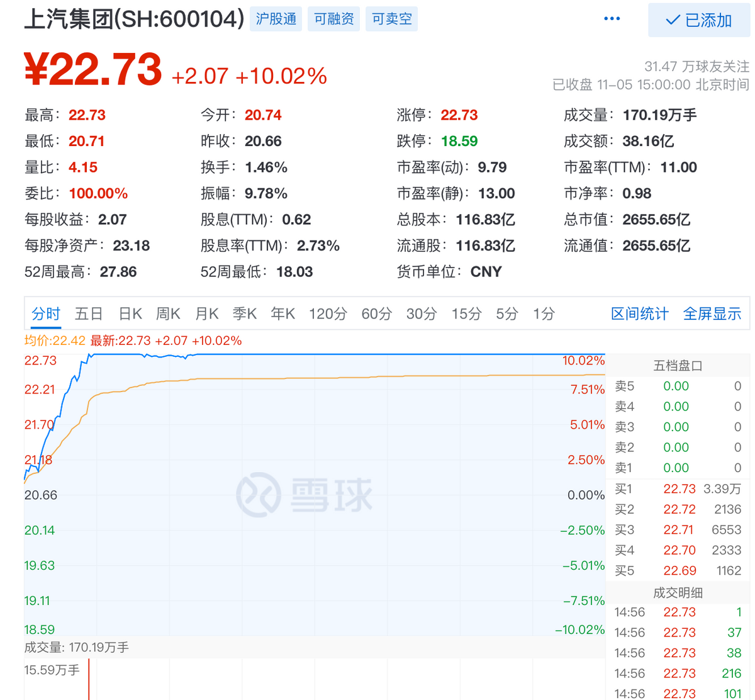The image size is (755, 700).
Task: Switch to the 五日 chart tab
Action: [x=89, y=313]
